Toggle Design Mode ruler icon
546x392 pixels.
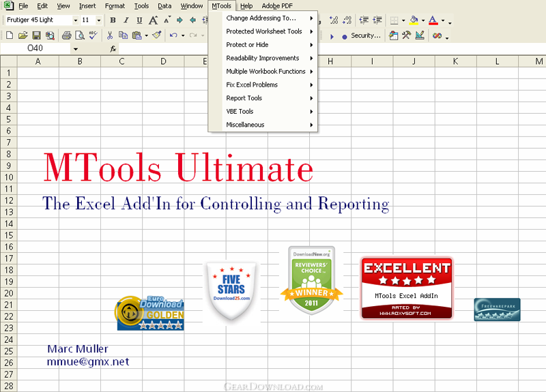[x=420, y=35]
